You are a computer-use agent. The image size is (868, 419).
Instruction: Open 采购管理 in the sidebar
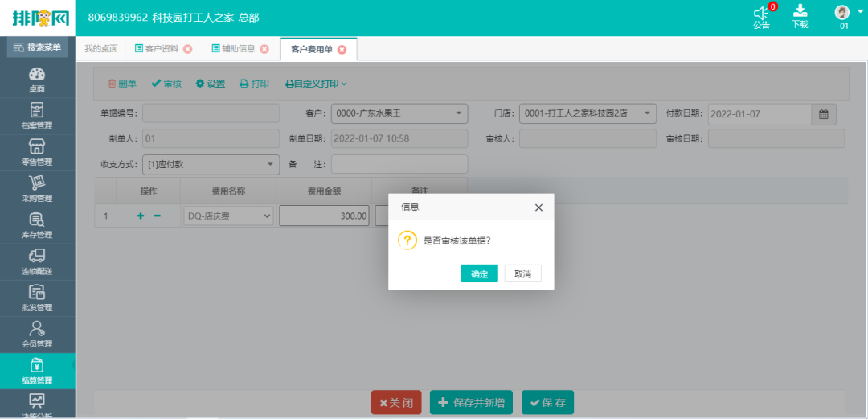point(37,187)
